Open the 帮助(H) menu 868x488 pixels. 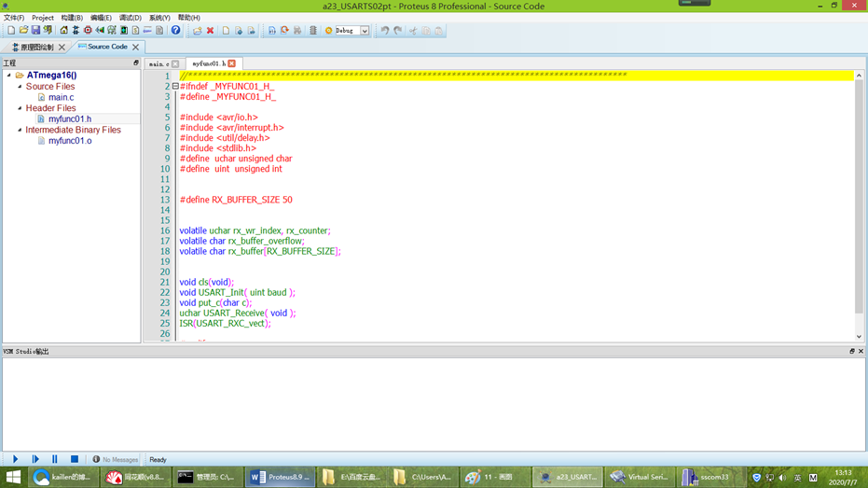(x=188, y=18)
